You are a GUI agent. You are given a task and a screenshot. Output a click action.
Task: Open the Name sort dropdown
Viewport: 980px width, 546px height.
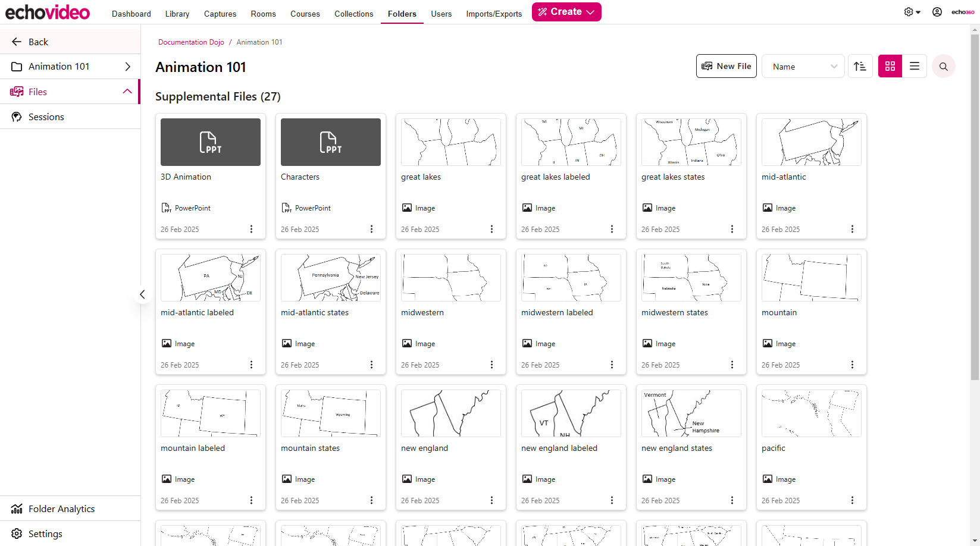803,66
